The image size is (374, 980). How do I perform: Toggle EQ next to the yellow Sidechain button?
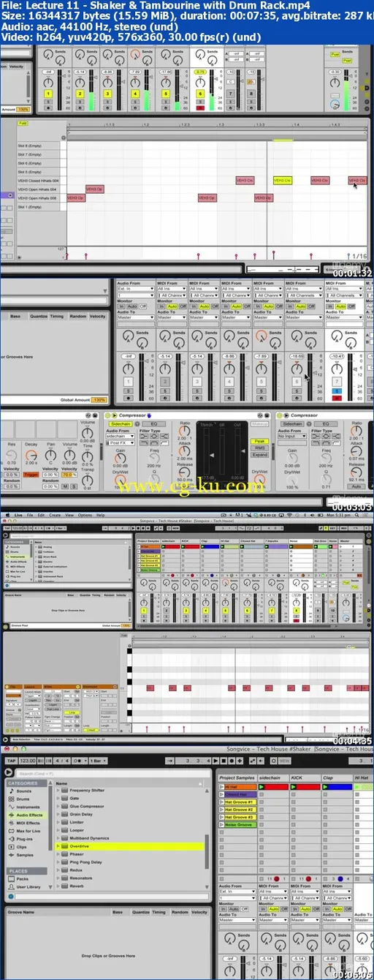[153, 423]
